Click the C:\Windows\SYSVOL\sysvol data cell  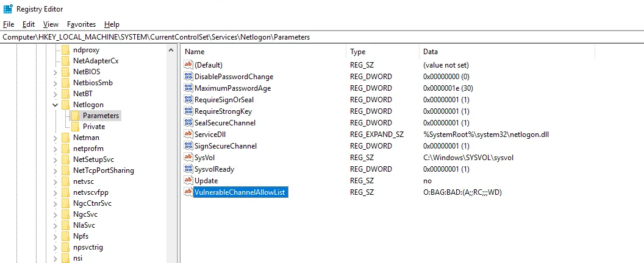[x=468, y=157]
